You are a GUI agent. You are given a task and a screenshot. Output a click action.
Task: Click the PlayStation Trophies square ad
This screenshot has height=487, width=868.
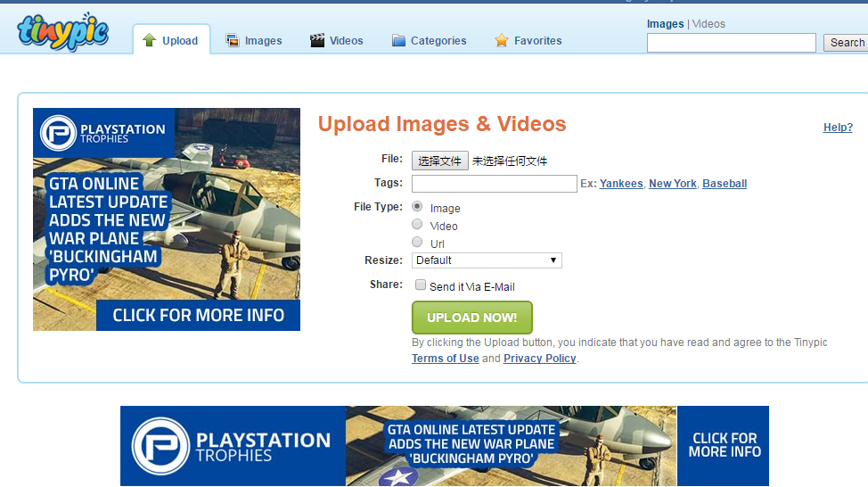pyautogui.click(x=167, y=219)
